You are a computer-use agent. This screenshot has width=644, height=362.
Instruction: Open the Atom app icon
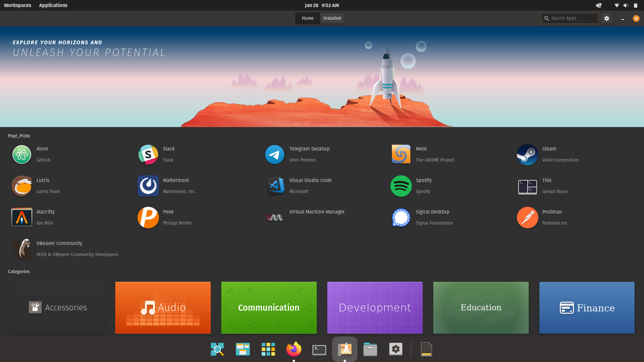(22, 155)
